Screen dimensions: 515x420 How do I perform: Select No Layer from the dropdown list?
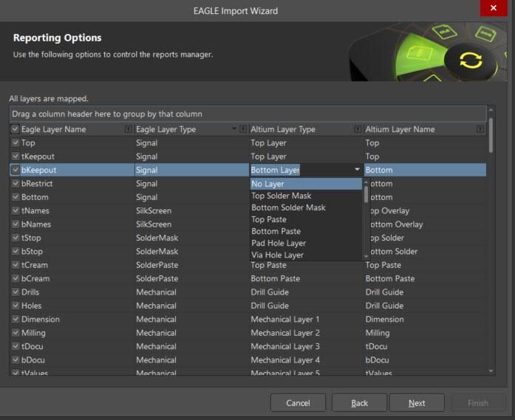pos(306,184)
